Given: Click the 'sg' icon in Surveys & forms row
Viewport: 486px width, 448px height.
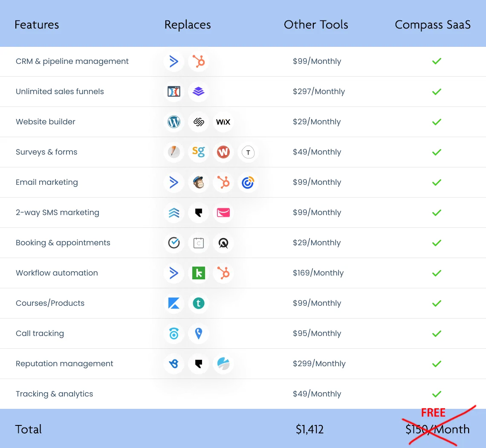Looking at the screenshot, I should coord(199,152).
